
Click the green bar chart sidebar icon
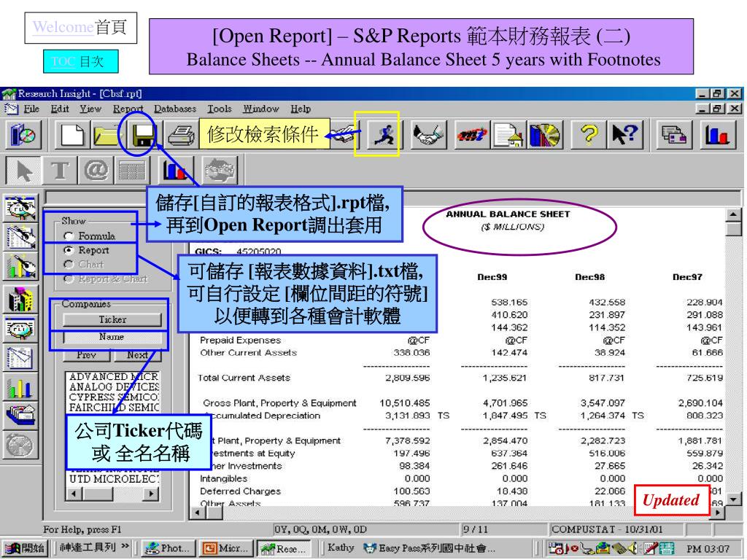point(20,386)
